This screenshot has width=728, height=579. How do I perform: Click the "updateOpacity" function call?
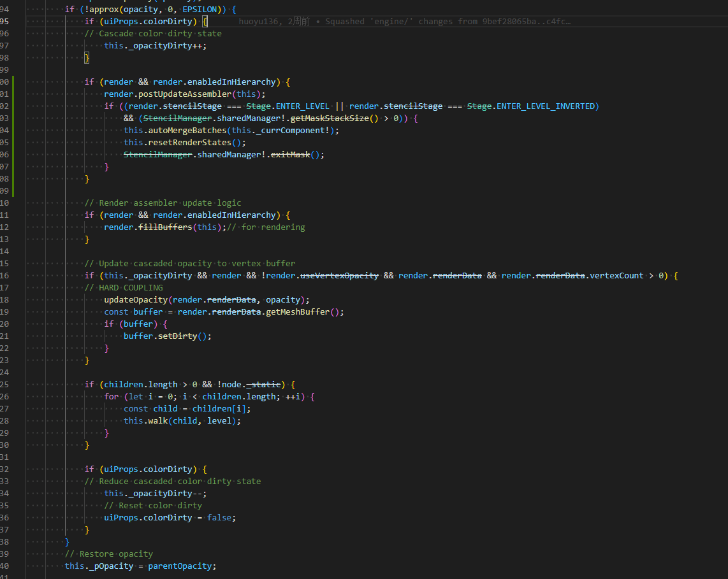click(x=136, y=300)
